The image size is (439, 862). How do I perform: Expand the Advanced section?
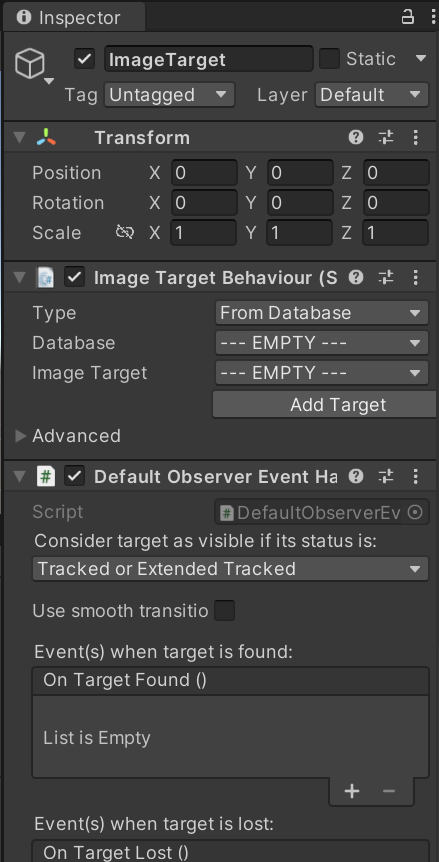pyautogui.click(x=21, y=436)
